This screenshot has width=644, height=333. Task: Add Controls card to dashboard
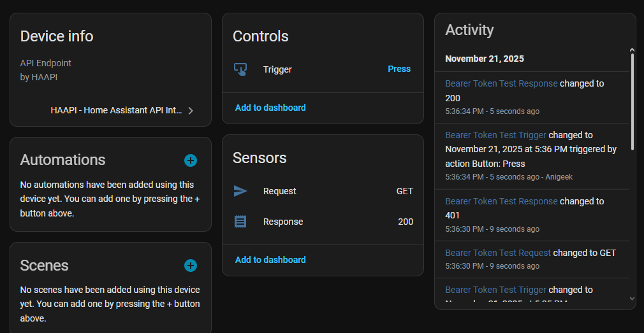coord(270,108)
